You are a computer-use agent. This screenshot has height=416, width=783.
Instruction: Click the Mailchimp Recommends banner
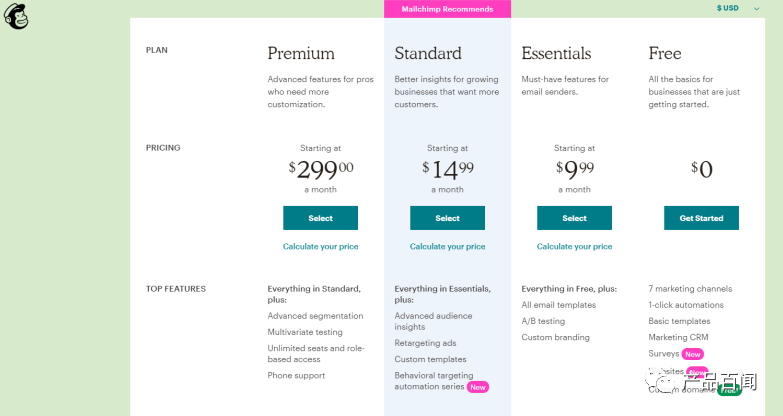pos(447,9)
